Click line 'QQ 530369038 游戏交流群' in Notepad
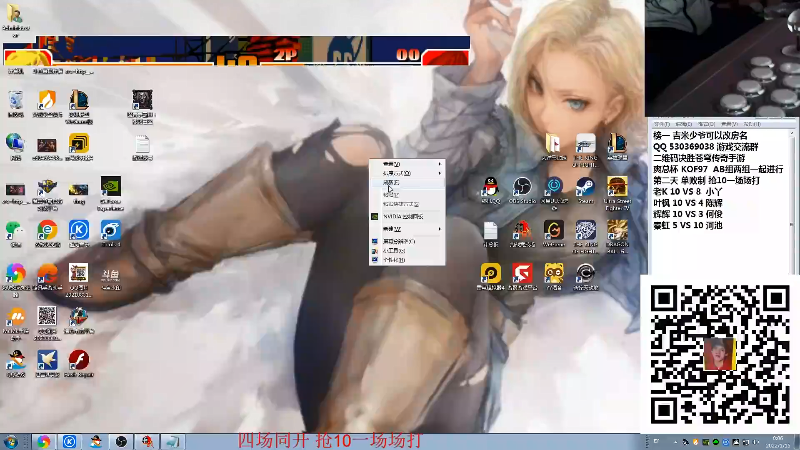Image resolution: width=800 pixels, height=450 pixels. pos(706,147)
